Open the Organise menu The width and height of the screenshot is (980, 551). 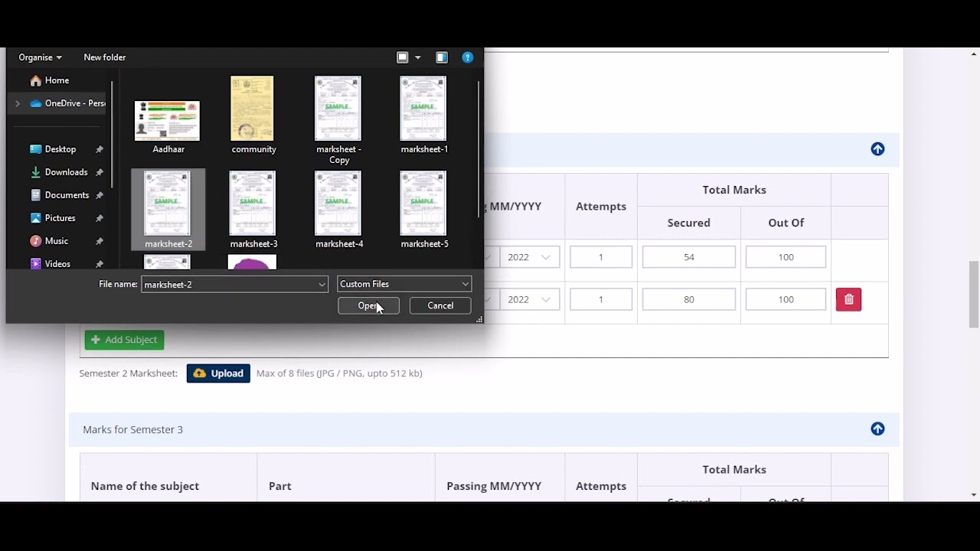coord(40,57)
